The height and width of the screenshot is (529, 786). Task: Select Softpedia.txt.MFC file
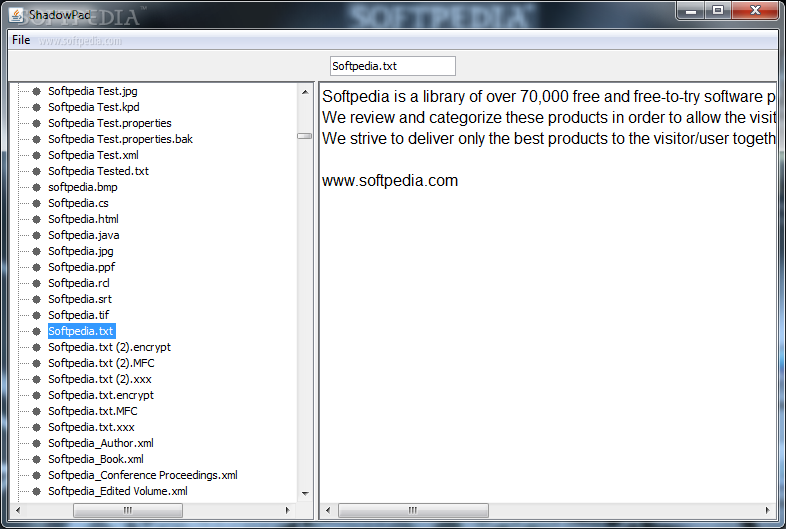click(x=93, y=412)
